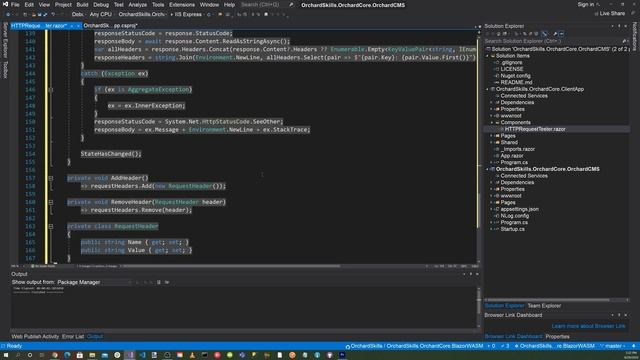
Task: Open the Edit menu
Action: (x=29, y=5)
